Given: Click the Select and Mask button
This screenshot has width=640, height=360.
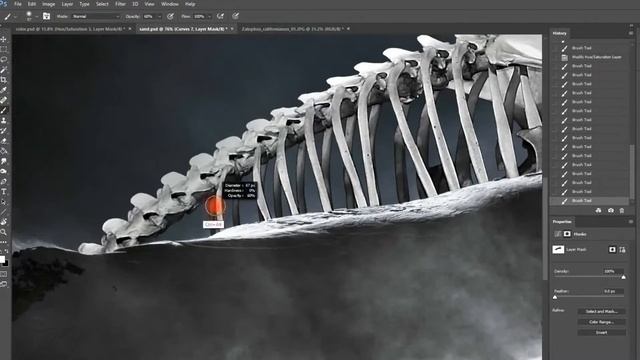Looking at the screenshot, I should 602,311.
